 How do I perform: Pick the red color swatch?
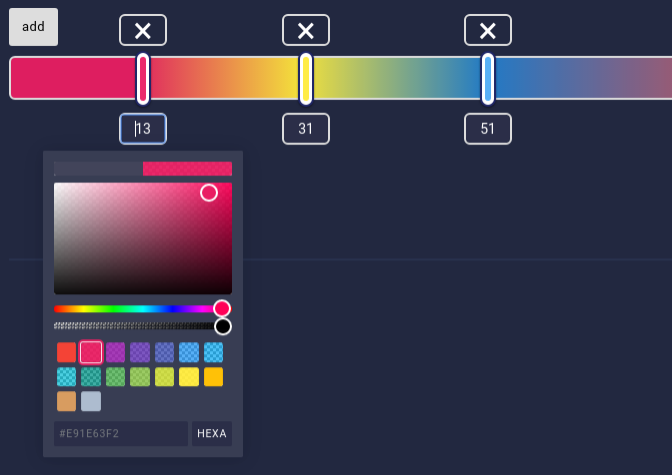(66, 352)
